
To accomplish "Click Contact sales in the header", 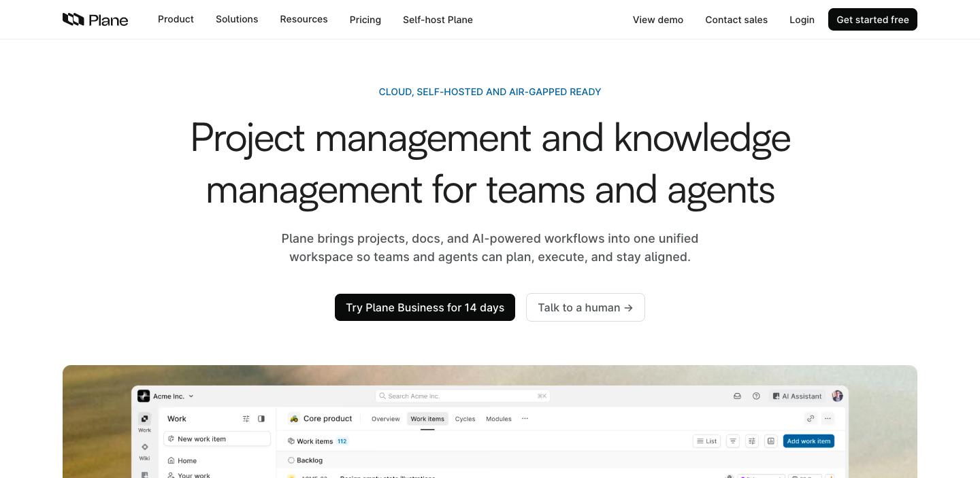I will [x=736, y=20].
